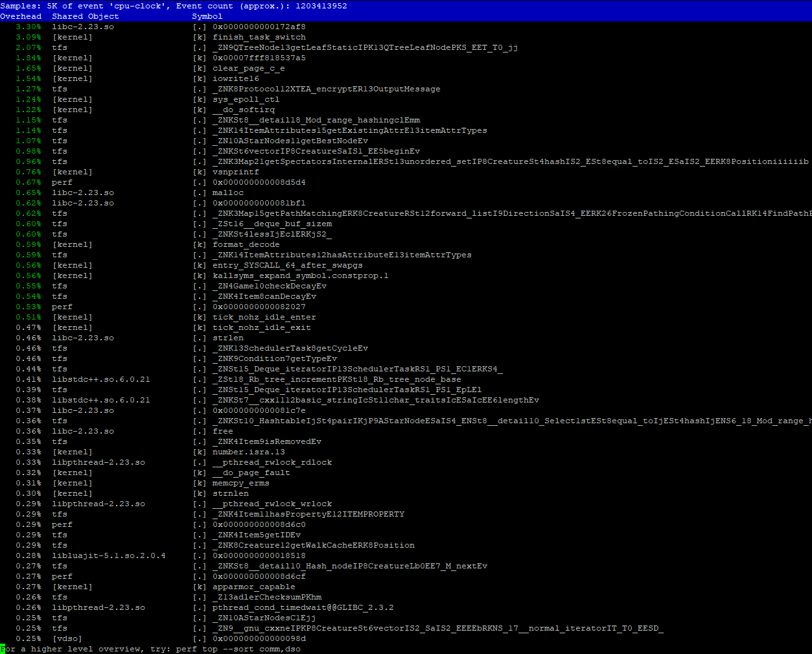812x654 pixels.
Task: Click libc symbol 0x0000000000081c7e
Action: point(259,410)
